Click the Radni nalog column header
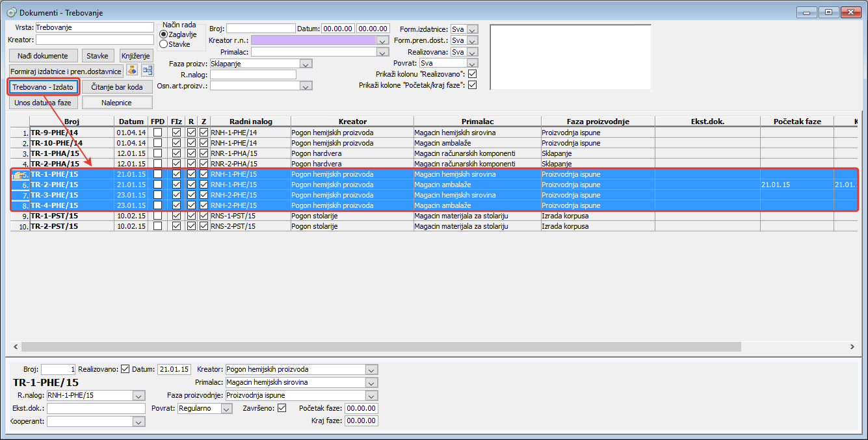 pos(250,122)
